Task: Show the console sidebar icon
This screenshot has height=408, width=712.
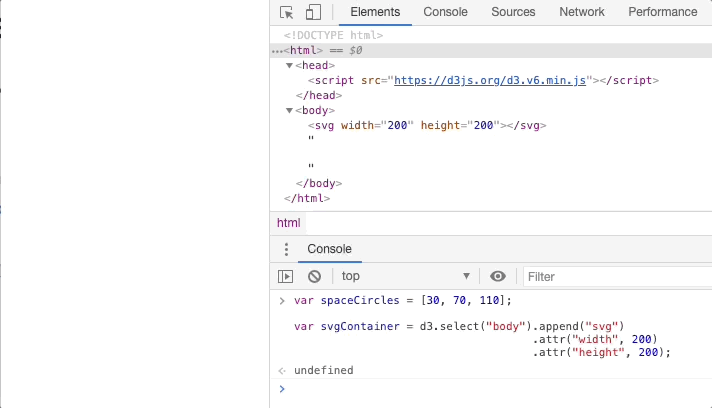Action: click(x=285, y=276)
